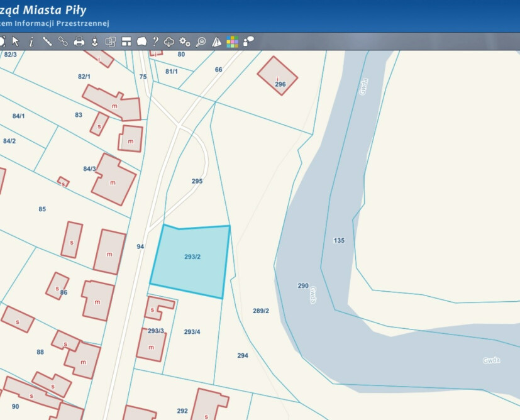Click parcel 295 on the map
This screenshot has height=420, width=520.
pyautogui.click(x=197, y=181)
